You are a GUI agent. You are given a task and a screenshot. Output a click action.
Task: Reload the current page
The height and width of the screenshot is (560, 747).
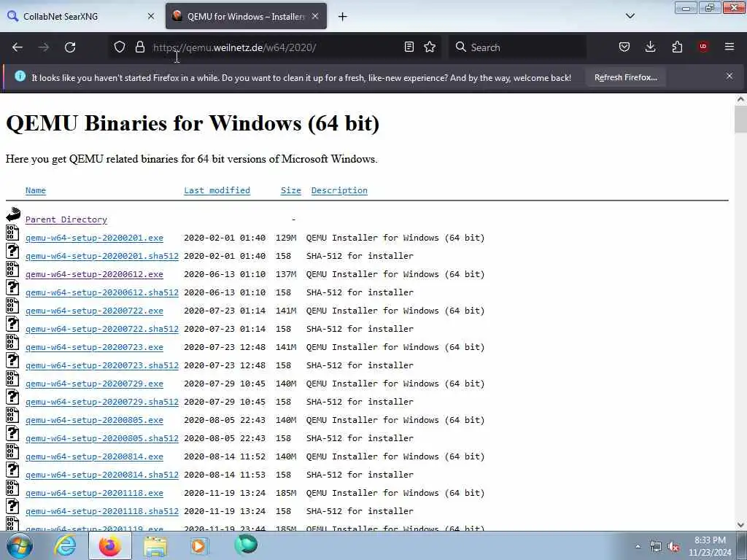pos(70,47)
